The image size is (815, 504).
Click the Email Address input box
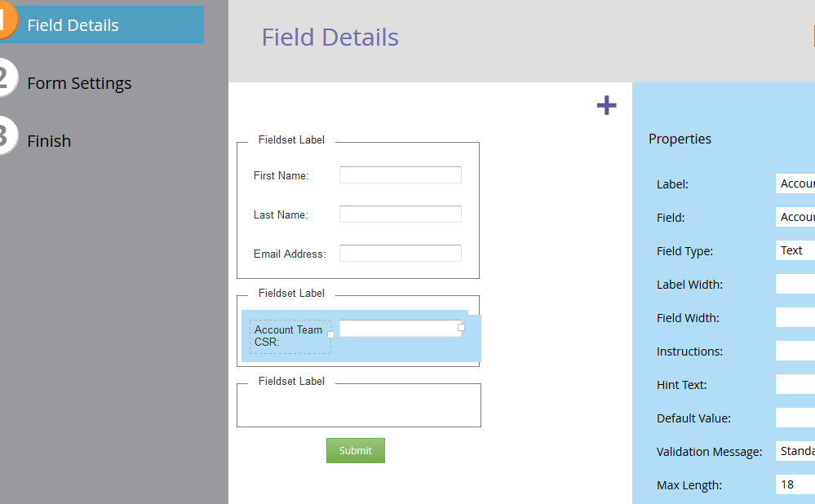coord(400,254)
